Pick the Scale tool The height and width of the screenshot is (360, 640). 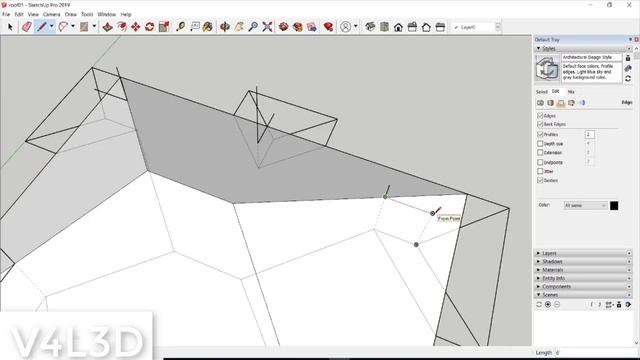(164, 27)
